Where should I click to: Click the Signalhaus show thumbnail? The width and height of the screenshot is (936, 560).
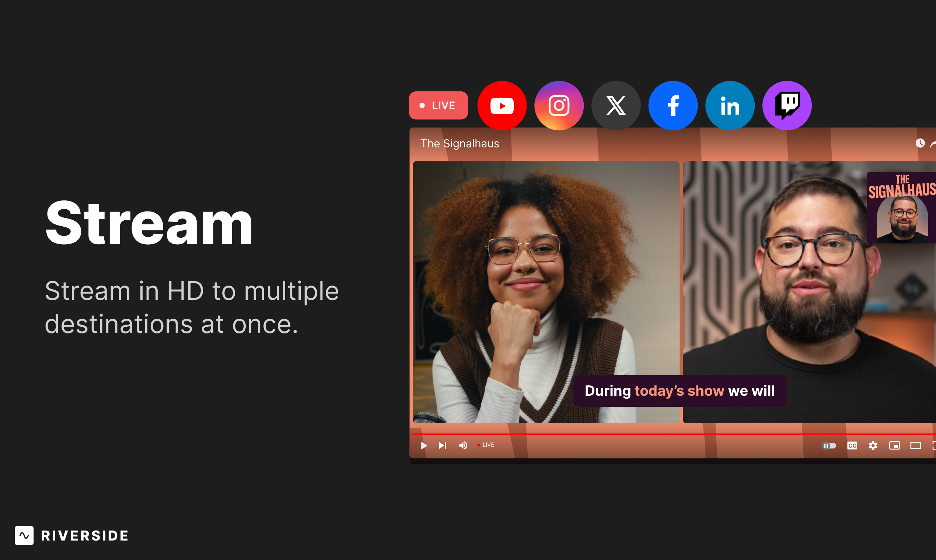tap(902, 207)
